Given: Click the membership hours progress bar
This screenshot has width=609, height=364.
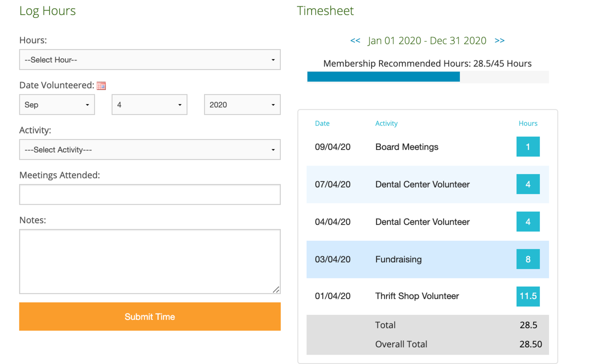Looking at the screenshot, I should pos(428,77).
